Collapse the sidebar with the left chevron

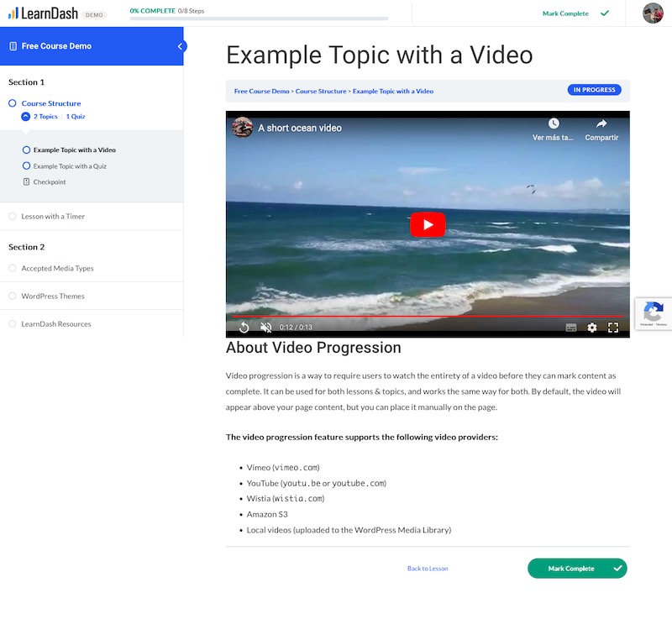181,46
